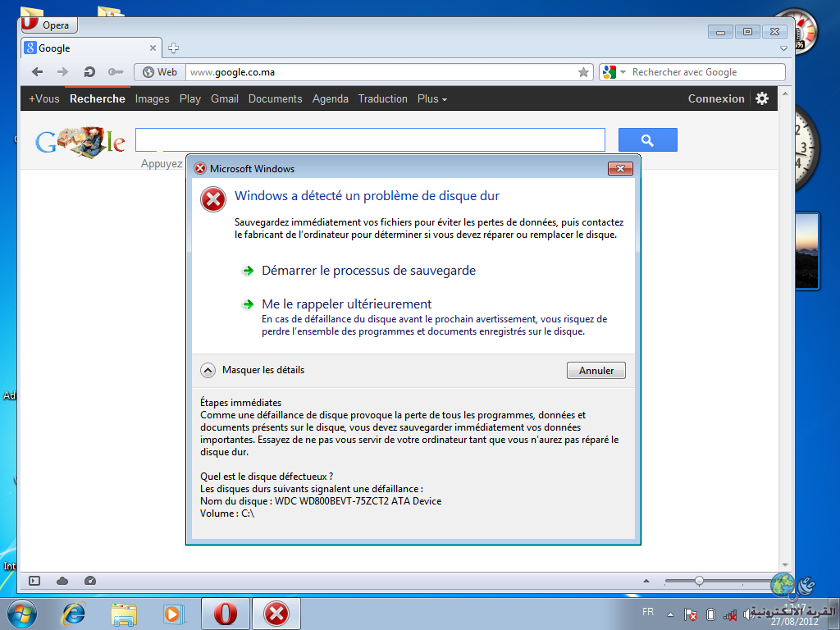Open the Opera password wand key icon

(115, 72)
